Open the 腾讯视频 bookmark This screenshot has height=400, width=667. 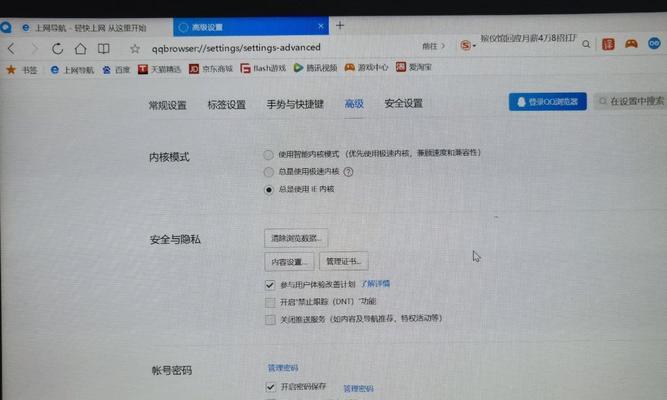coord(316,68)
